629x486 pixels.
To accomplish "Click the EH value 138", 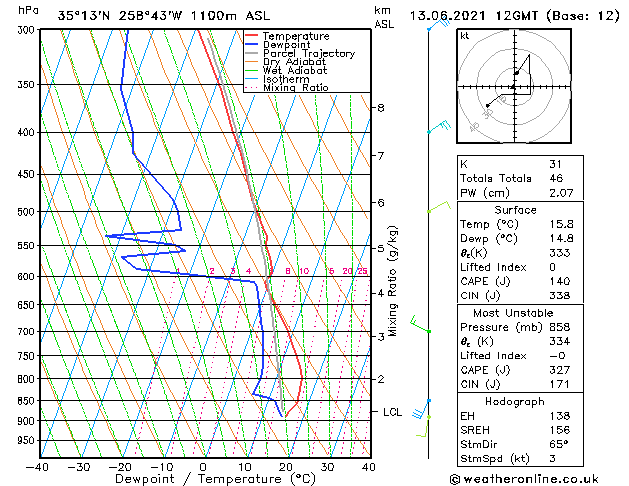I will (560, 416).
